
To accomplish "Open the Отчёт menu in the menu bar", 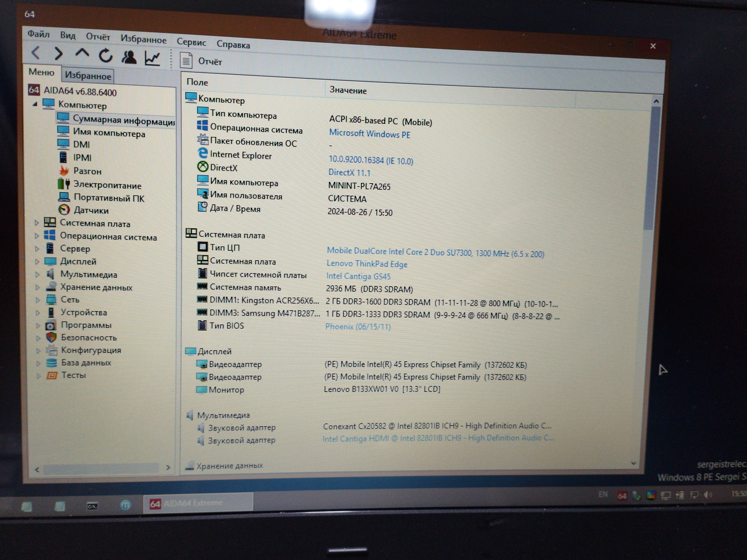I will click(x=98, y=37).
